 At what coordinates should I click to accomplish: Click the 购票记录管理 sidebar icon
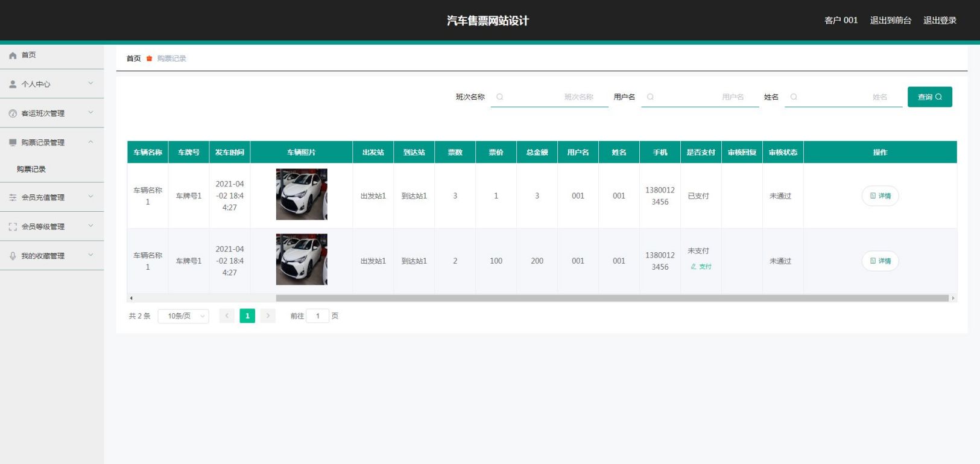[x=13, y=142]
